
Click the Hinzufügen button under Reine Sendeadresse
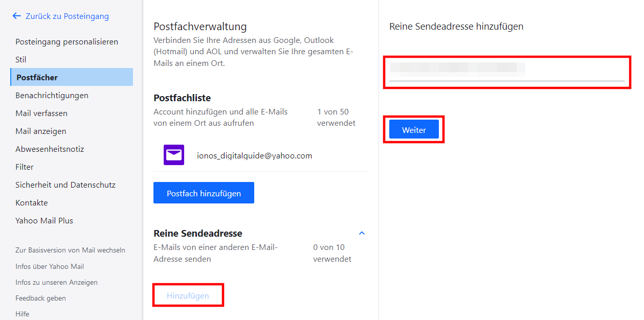point(188,295)
